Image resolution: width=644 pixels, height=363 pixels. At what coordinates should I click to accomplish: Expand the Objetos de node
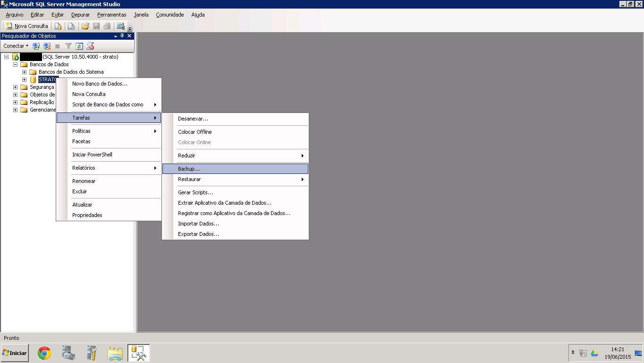[x=16, y=95]
